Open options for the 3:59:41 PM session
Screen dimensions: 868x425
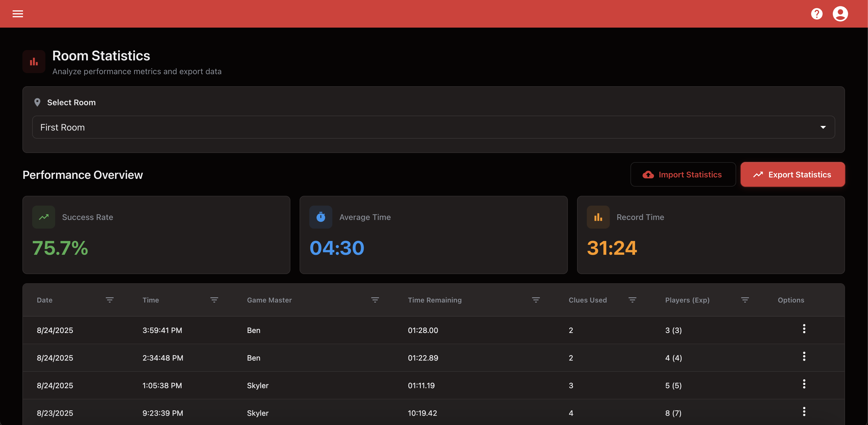point(804,329)
